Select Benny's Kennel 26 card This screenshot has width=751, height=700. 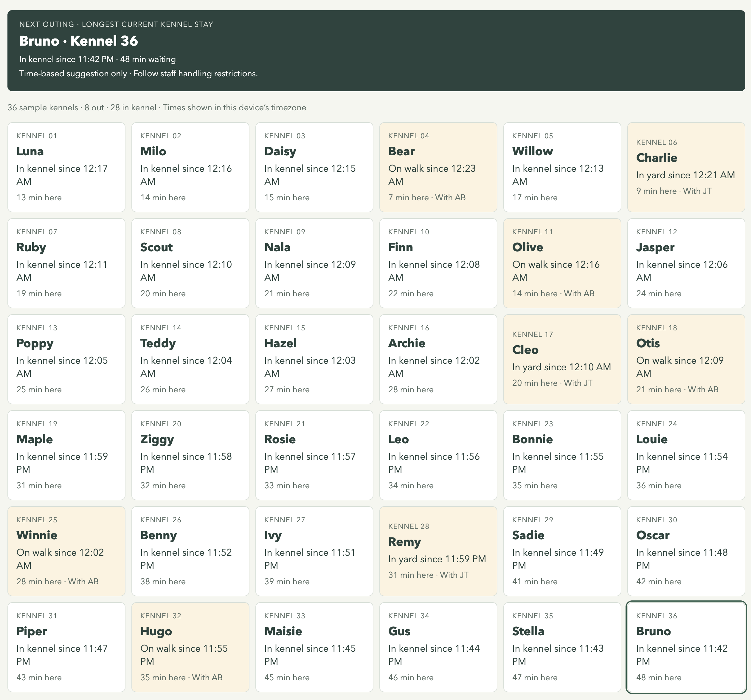pyautogui.click(x=190, y=551)
